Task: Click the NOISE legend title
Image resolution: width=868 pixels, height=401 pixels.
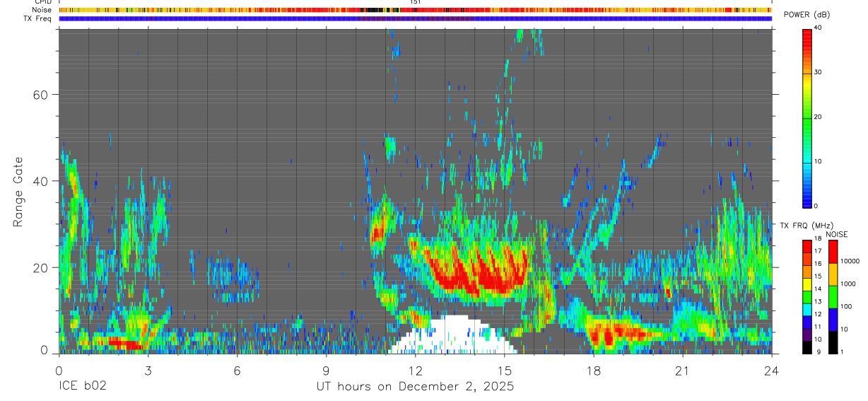Action: 836,234
